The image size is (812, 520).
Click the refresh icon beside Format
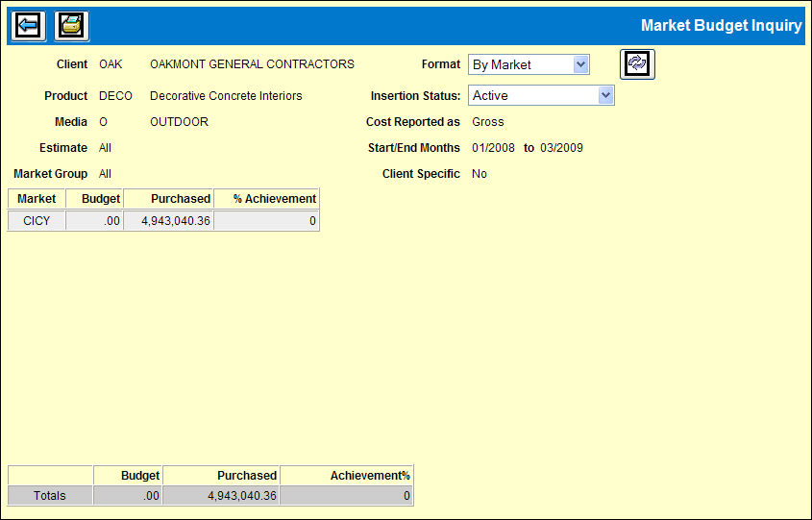637,64
